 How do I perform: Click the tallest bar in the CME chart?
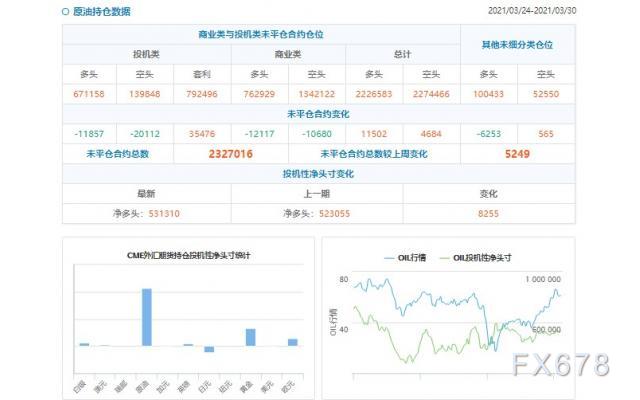(147, 317)
